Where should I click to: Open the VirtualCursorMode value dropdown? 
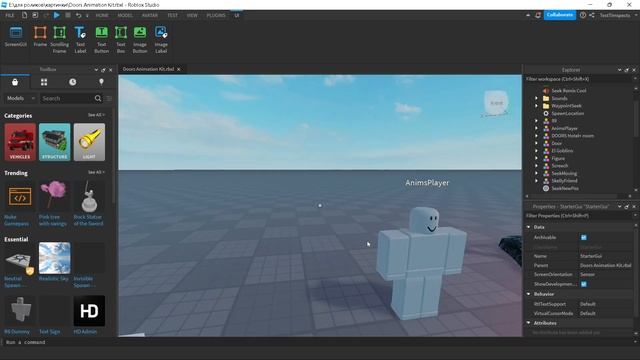(x=605, y=313)
